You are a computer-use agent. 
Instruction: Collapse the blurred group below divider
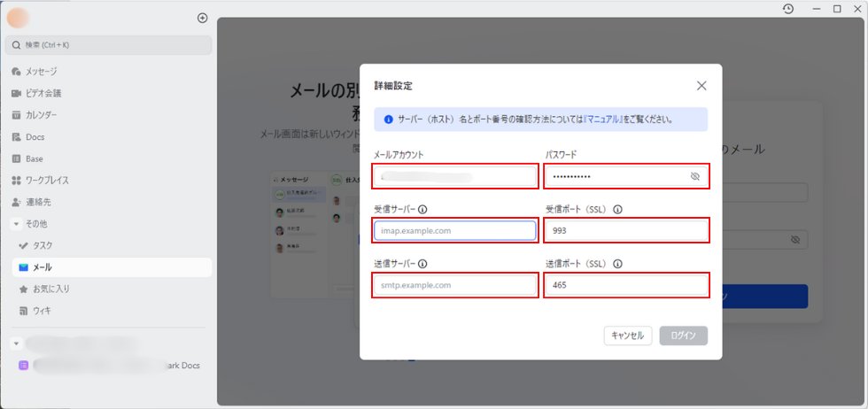16,343
